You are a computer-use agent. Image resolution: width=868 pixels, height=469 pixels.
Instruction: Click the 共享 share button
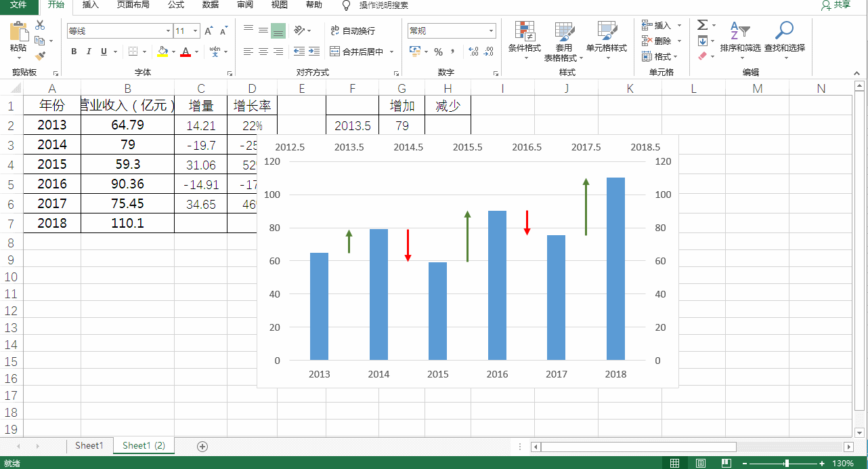(842, 5)
